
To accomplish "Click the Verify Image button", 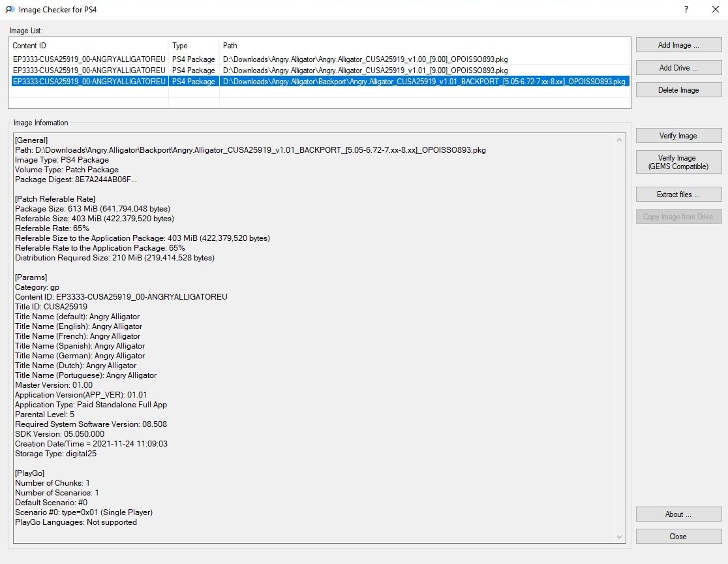I will 678,136.
